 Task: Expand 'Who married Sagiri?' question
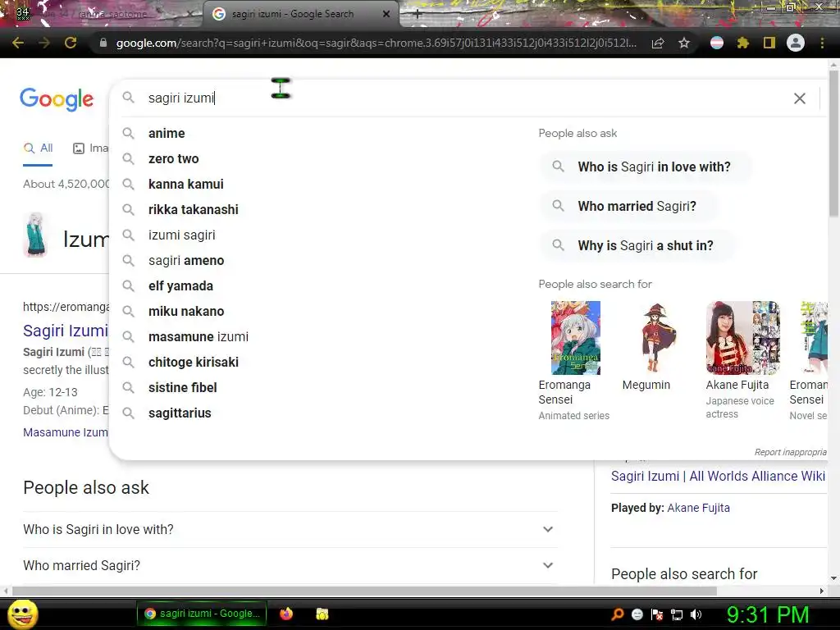tap(290, 565)
